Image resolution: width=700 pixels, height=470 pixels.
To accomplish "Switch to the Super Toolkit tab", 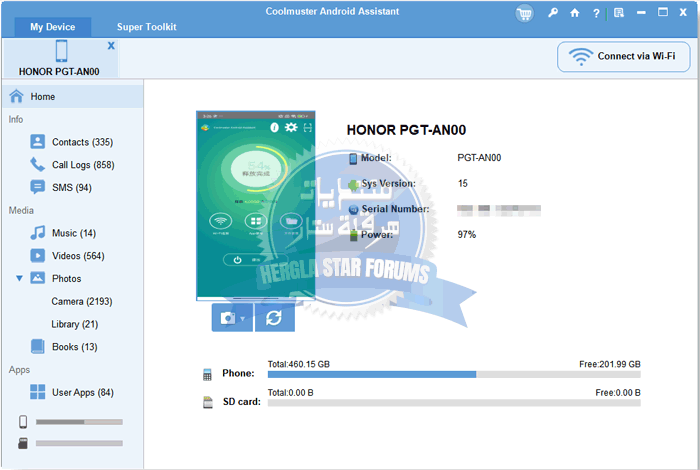I will click(x=146, y=27).
